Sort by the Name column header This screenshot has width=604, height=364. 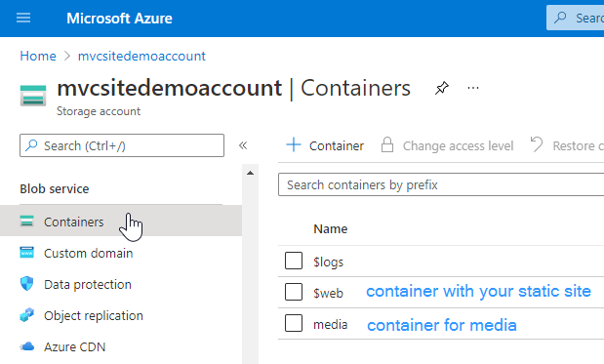click(x=330, y=228)
